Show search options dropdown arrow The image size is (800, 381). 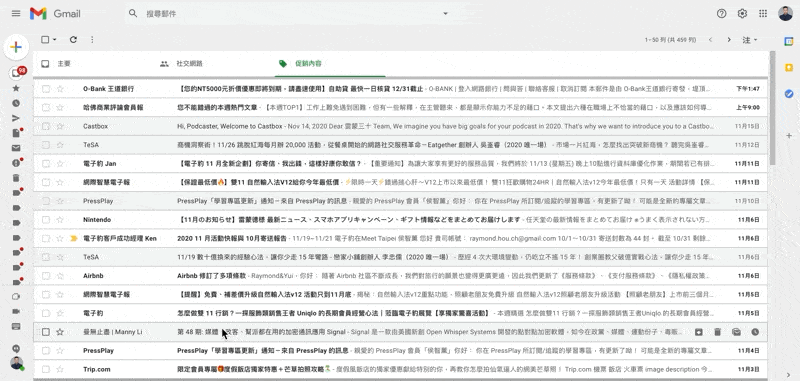point(445,13)
